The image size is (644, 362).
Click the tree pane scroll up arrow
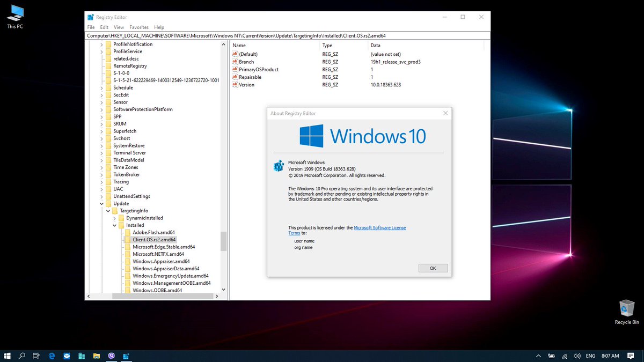pyautogui.click(x=223, y=43)
